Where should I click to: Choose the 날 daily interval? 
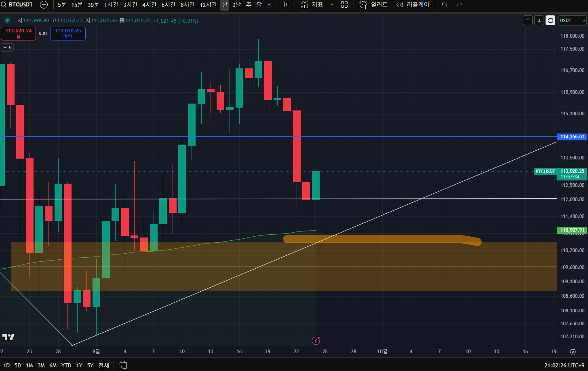(x=225, y=5)
